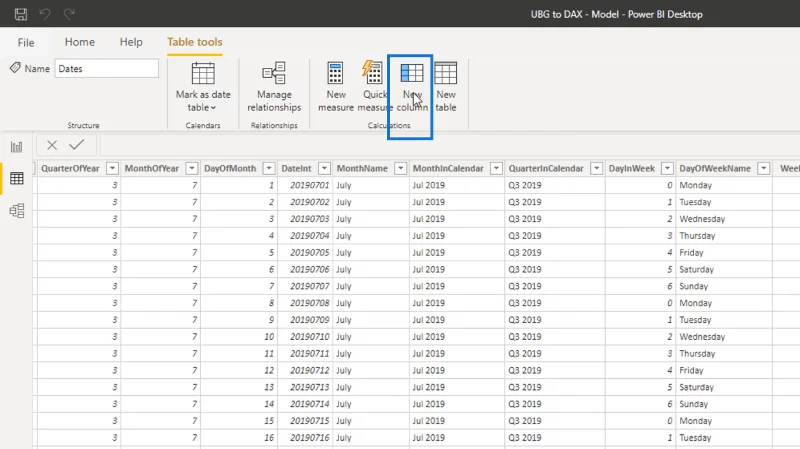Select the QuarterOfYear column header
The image size is (800, 449).
(70, 168)
